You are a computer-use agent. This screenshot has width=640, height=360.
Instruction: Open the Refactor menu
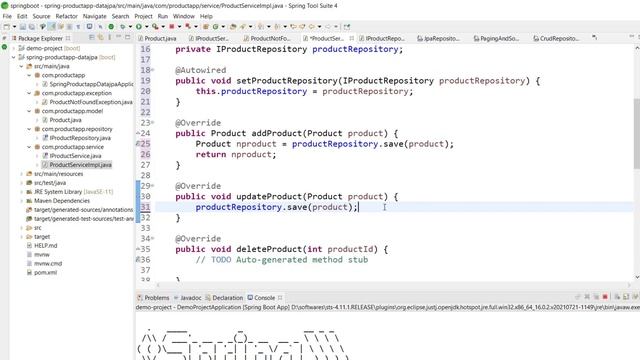tap(67, 16)
